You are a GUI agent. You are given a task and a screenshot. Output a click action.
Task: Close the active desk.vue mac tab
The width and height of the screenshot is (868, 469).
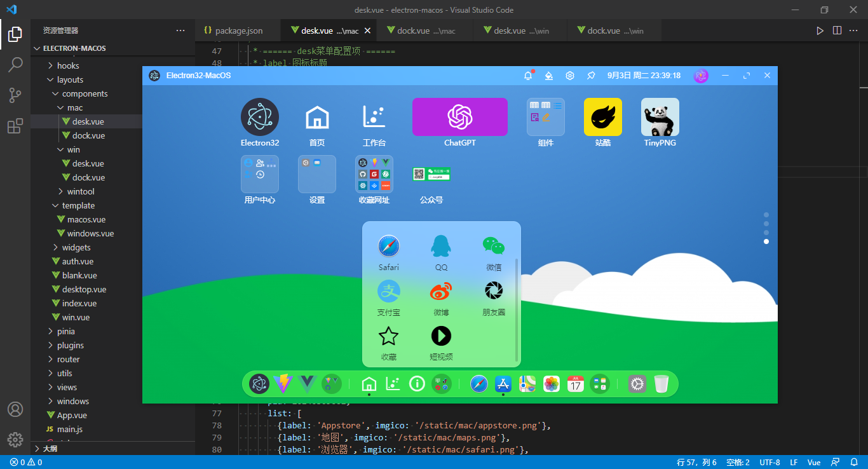pos(367,31)
